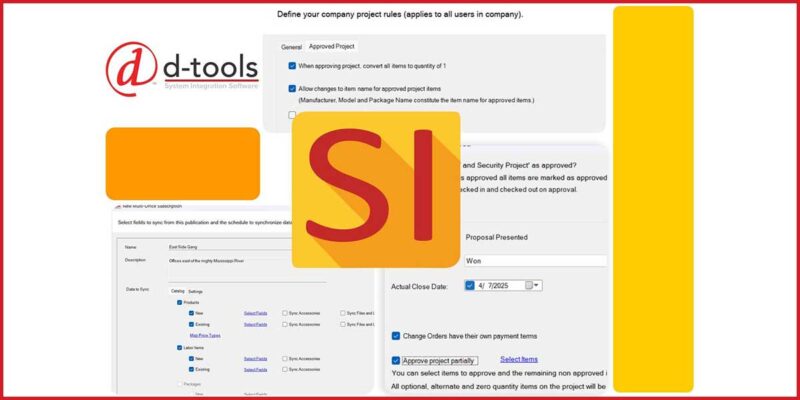Viewport: 800px width, 400px height.
Task: Toggle Allow changes to item name checkbox
Action: point(292,88)
